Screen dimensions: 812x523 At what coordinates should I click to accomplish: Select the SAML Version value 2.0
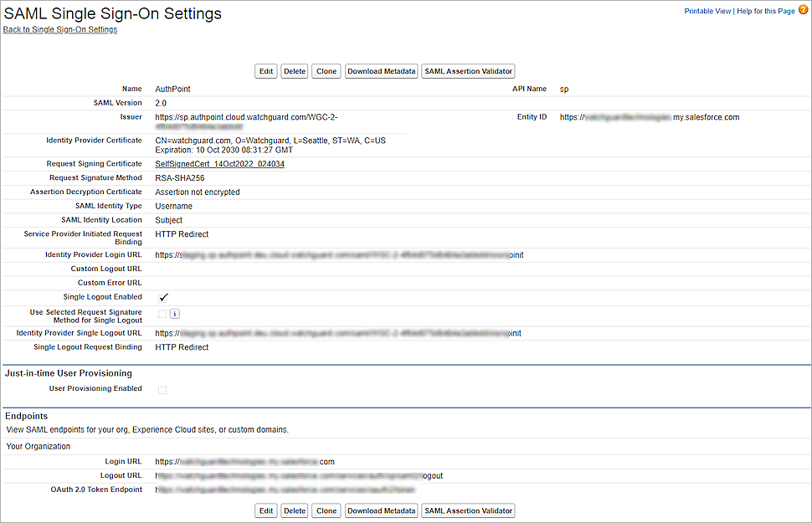[161, 103]
